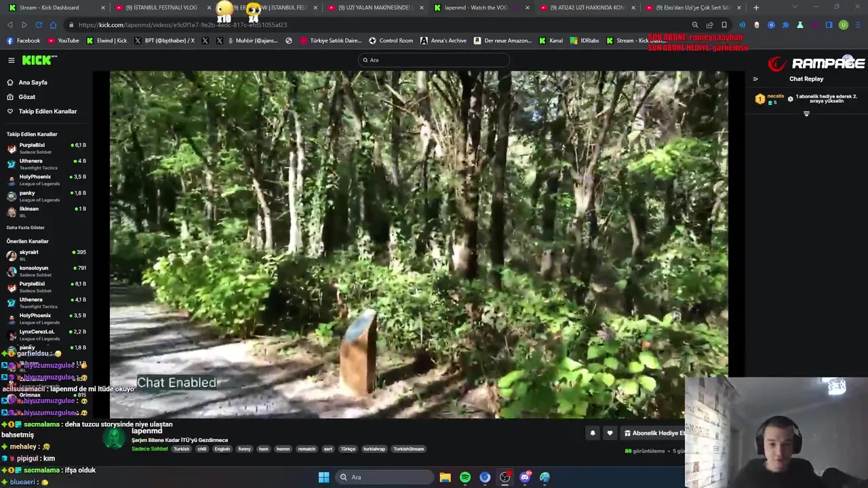Open the Discord icon in the taskbar
This screenshot has width=868, height=488.
[525, 477]
